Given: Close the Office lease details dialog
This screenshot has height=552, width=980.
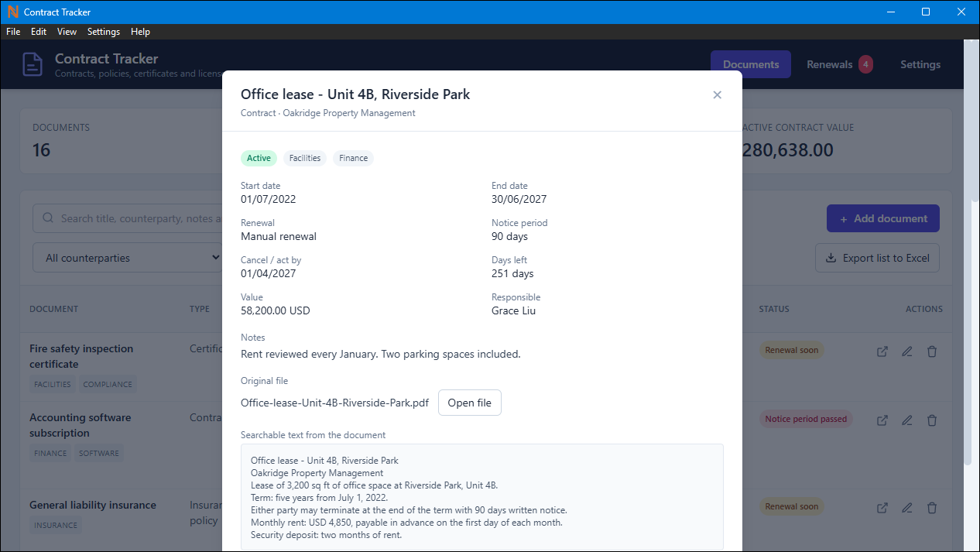Looking at the screenshot, I should click(717, 94).
